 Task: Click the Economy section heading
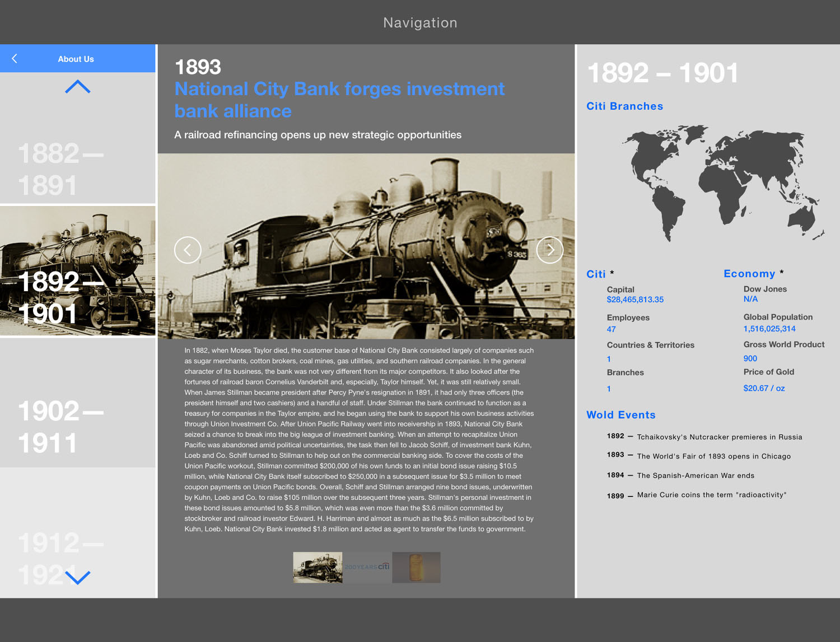tap(749, 274)
